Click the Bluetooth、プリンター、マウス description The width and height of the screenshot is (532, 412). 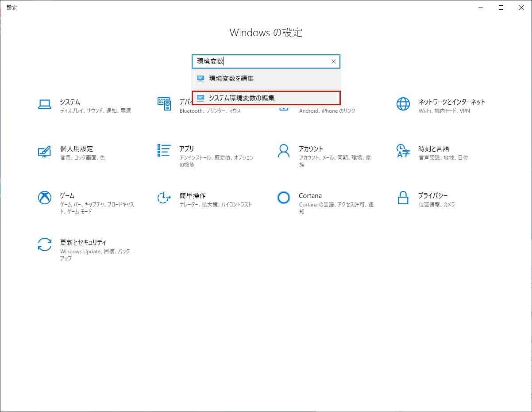click(210, 111)
